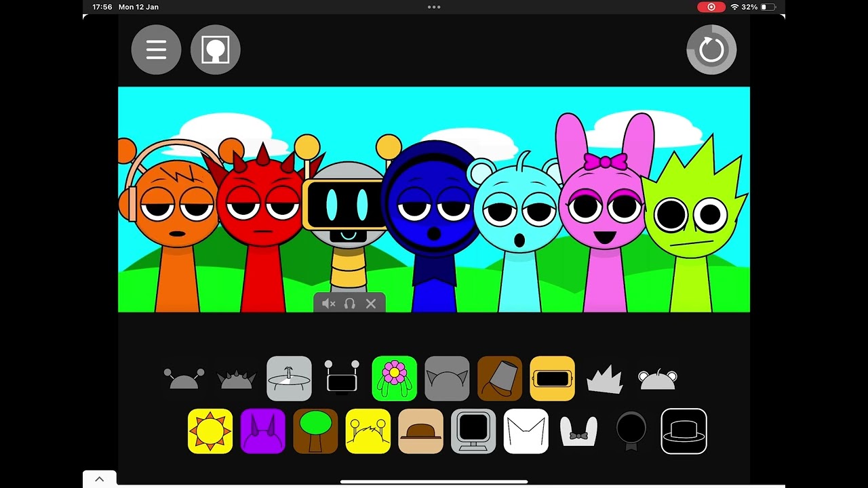Expand the bottom-left up-chevron panel

(100, 479)
